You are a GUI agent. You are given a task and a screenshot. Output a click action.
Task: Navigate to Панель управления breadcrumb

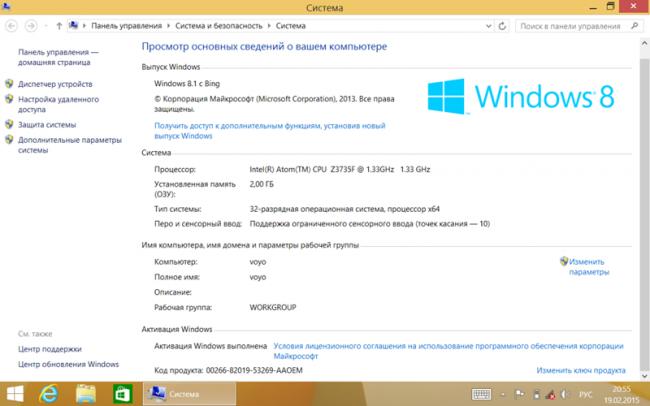[126, 26]
